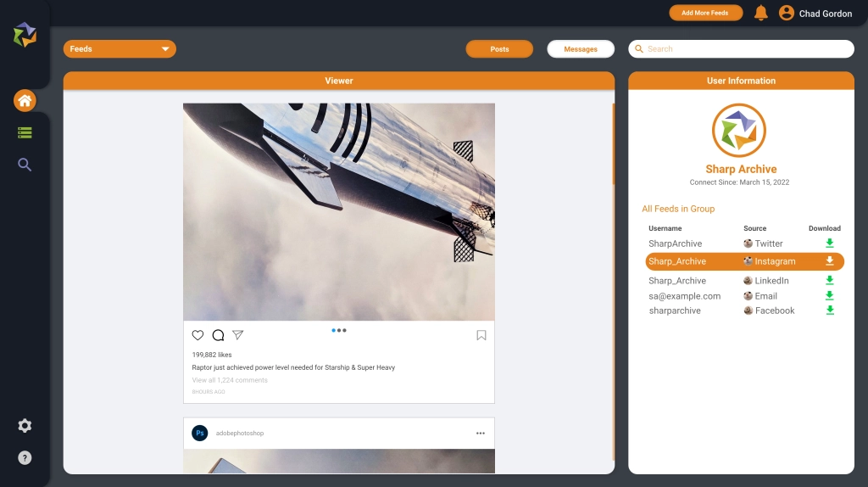Open the green list view sidebar icon
This screenshot has height=487, width=868.
[x=25, y=133]
